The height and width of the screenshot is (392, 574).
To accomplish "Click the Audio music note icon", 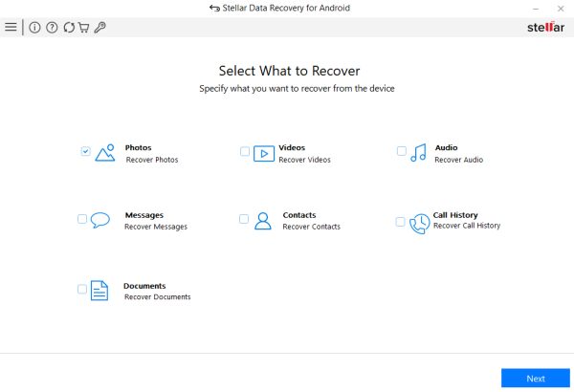I will [418, 153].
